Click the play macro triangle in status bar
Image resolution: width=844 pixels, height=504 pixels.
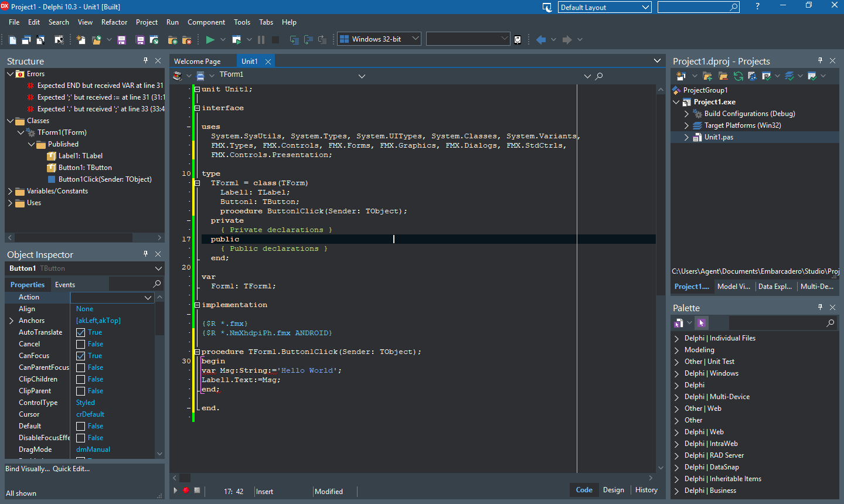pos(175,491)
